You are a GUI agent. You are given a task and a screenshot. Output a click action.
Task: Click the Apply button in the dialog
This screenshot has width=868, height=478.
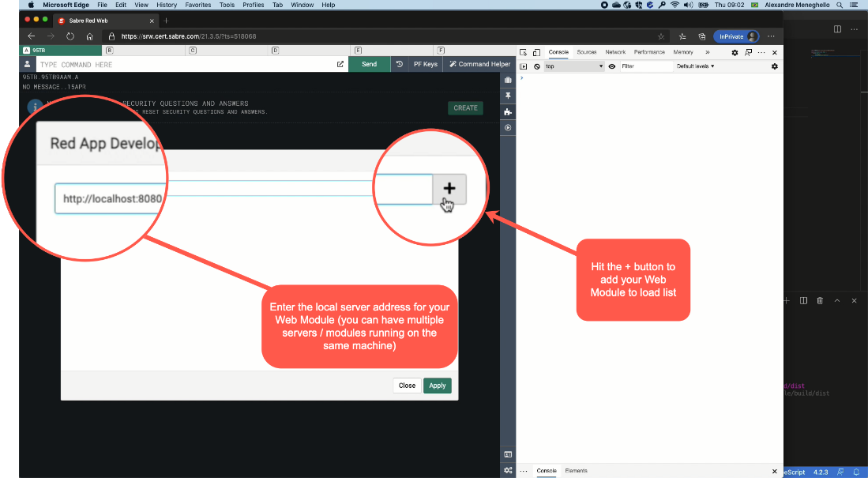coord(438,386)
